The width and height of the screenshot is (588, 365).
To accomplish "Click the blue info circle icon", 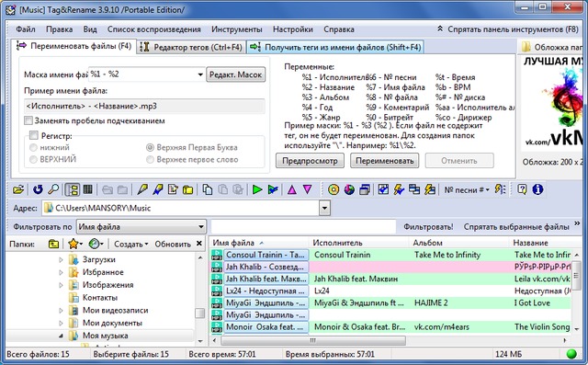I will point(537,189).
